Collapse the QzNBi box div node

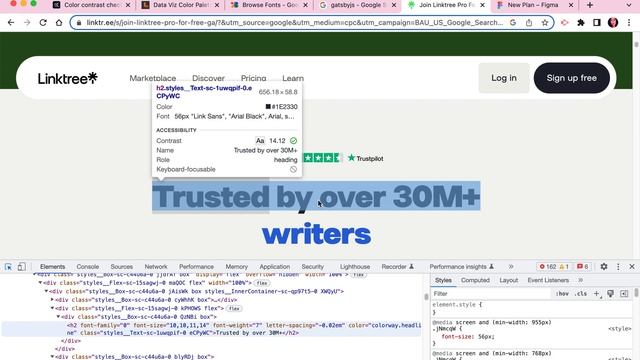58,317
